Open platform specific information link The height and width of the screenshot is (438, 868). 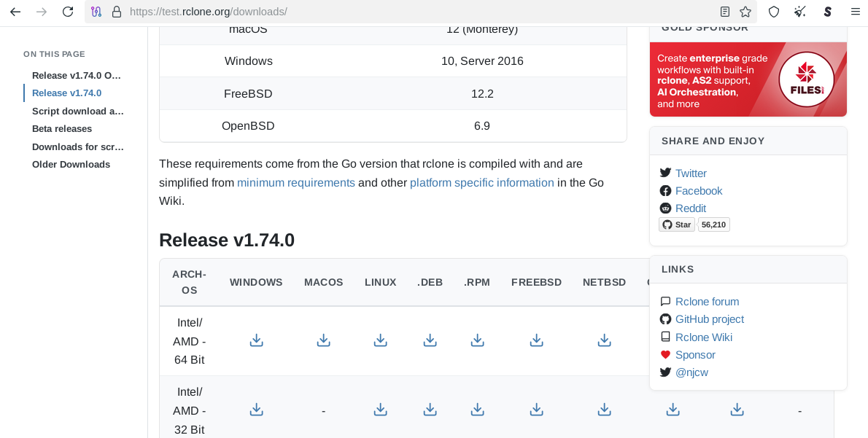coord(481,183)
